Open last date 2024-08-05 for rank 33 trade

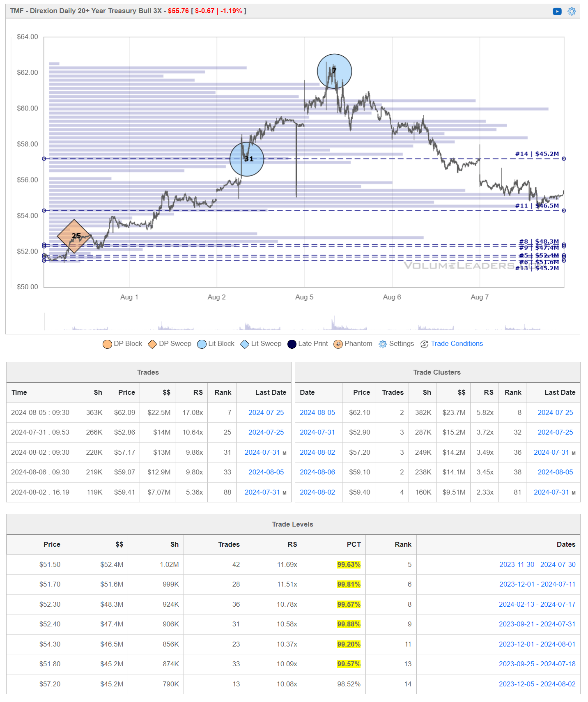[x=266, y=472]
